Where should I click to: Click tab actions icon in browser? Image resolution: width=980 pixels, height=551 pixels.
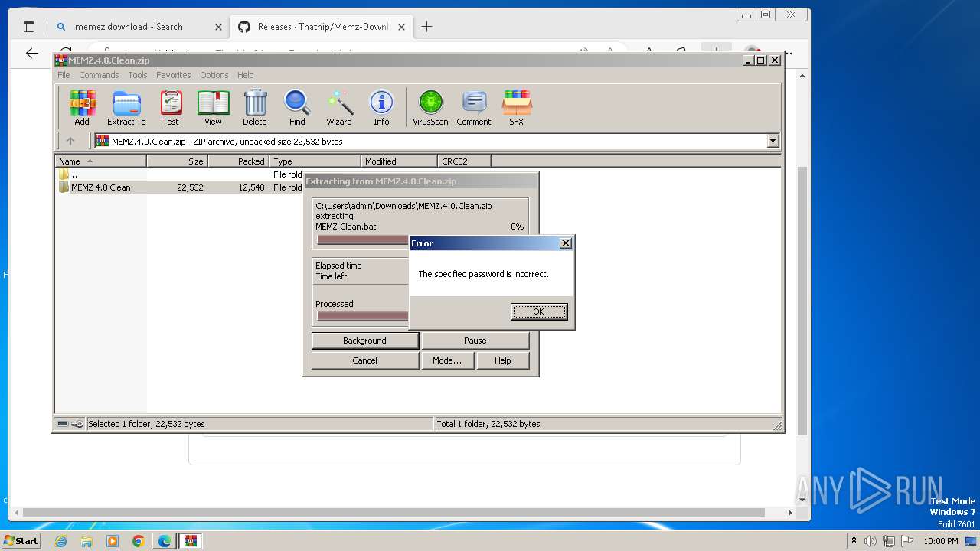tap(29, 27)
